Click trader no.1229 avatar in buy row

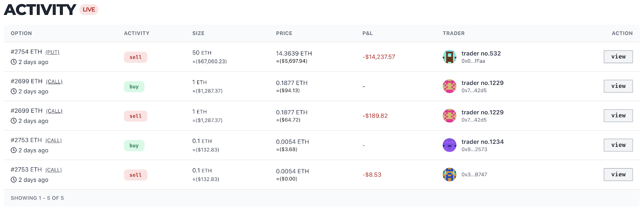(449, 86)
